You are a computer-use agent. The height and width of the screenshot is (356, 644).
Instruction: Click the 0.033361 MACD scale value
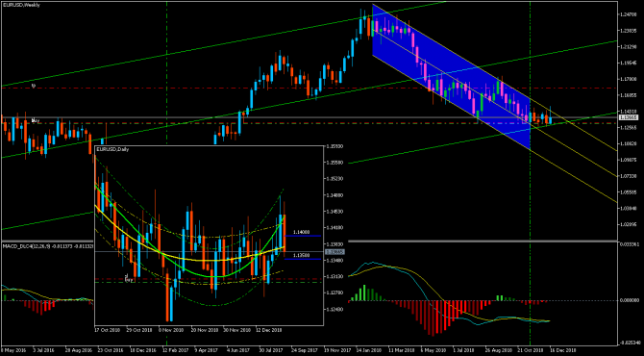[x=629, y=244]
